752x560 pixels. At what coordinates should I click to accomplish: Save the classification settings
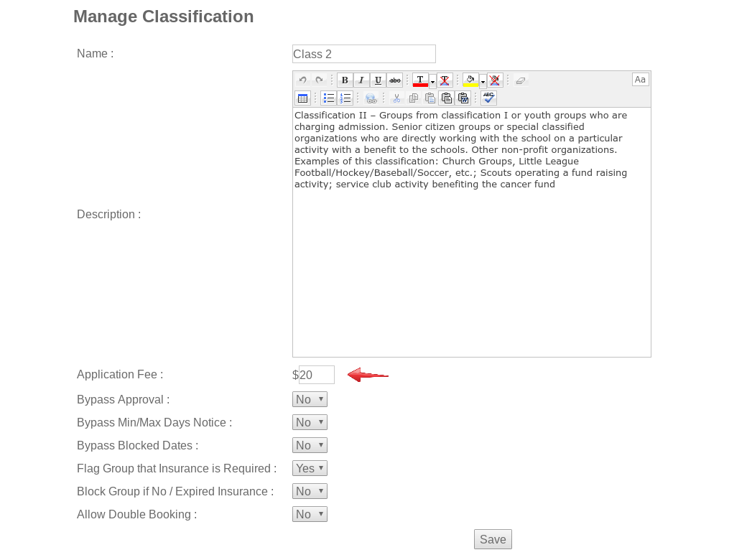point(493,539)
